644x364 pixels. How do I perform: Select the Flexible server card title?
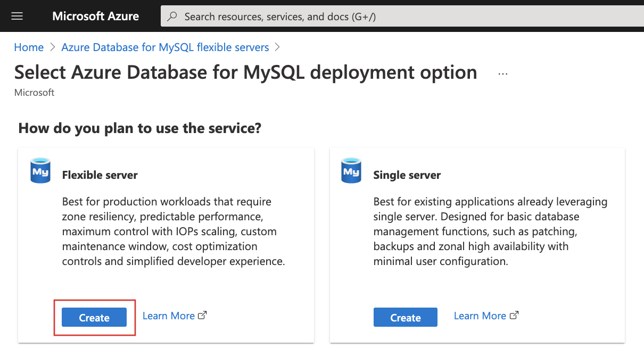pyautogui.click(x=100, y=175)
